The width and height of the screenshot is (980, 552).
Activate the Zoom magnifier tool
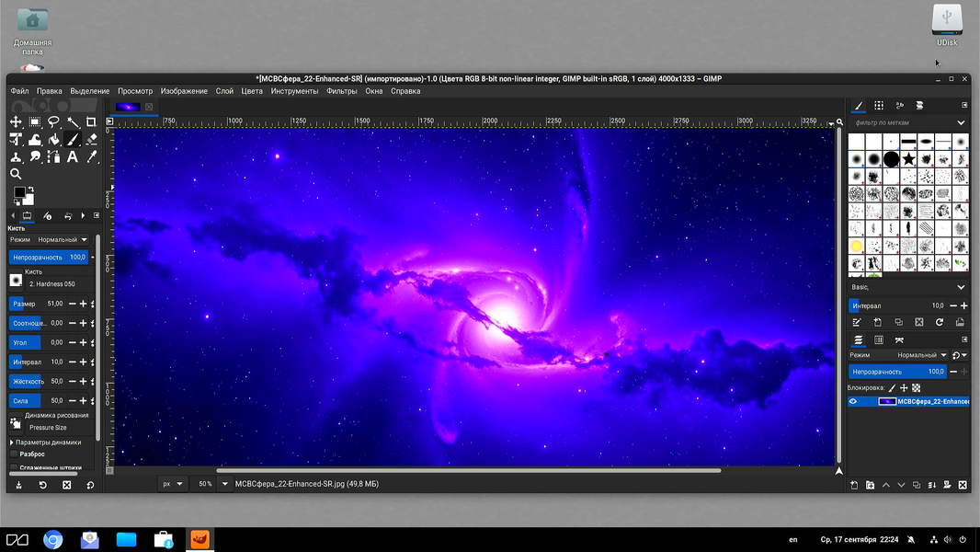[16, 174]
